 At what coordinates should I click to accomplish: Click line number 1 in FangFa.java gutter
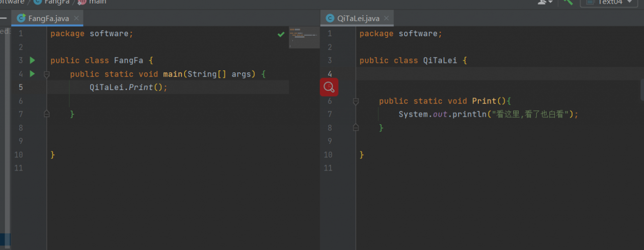[x=21, y=34]
